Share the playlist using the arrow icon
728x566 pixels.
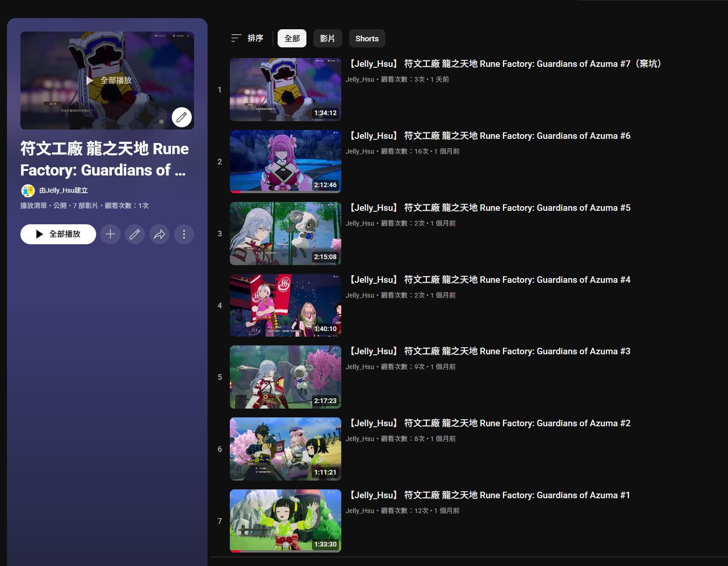pos(159,234)
